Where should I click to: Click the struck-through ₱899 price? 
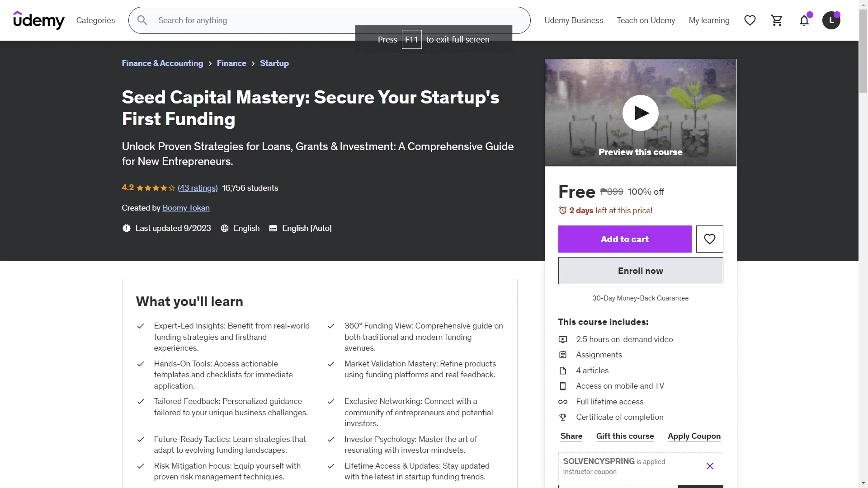click(612, 192)
